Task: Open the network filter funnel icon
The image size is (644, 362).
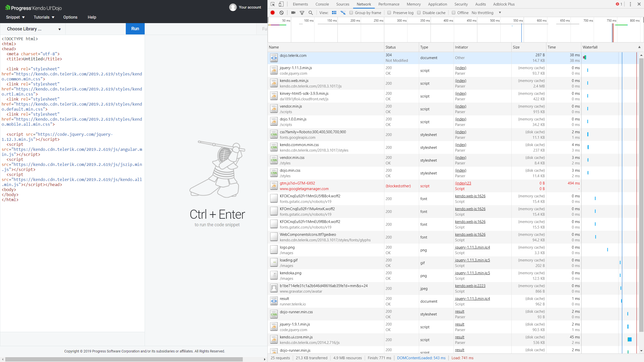Action: point(302,13)
